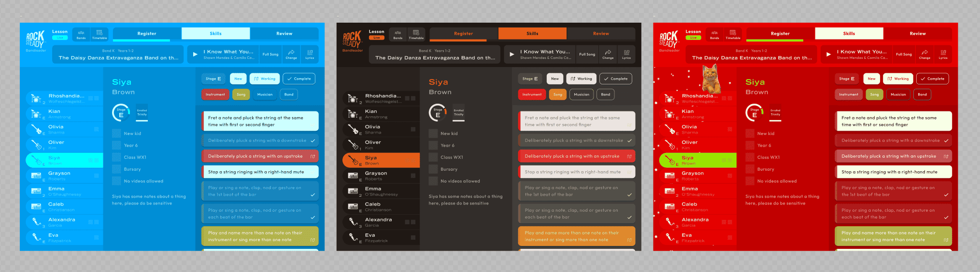Click Working filter button in red theme

tap(898, 79)
